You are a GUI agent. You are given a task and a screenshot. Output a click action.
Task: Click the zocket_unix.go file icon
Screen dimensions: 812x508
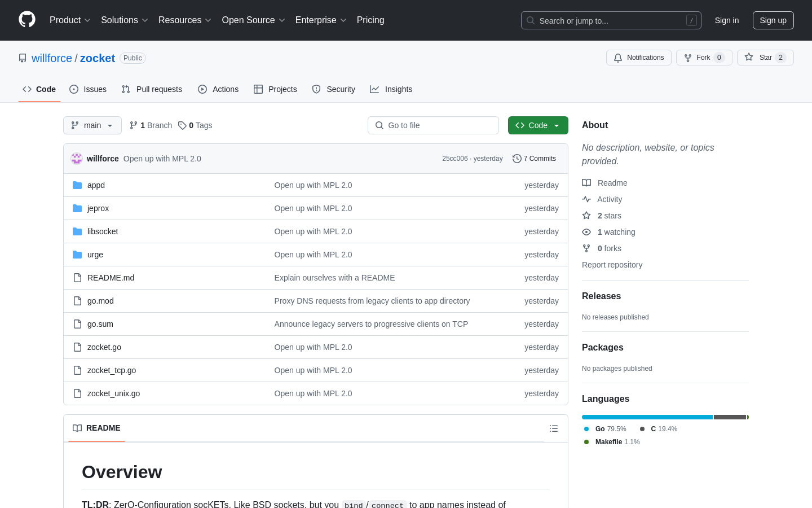point(77,393)
